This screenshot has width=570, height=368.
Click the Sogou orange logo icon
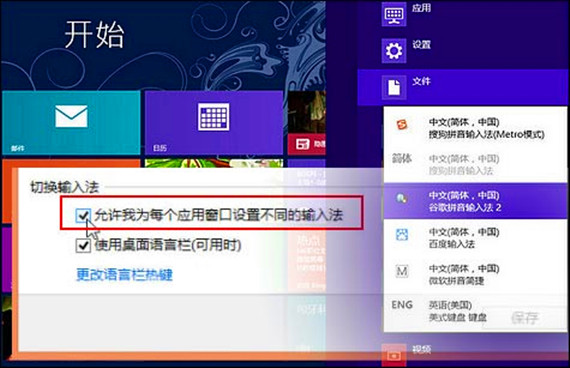point(402,125)
